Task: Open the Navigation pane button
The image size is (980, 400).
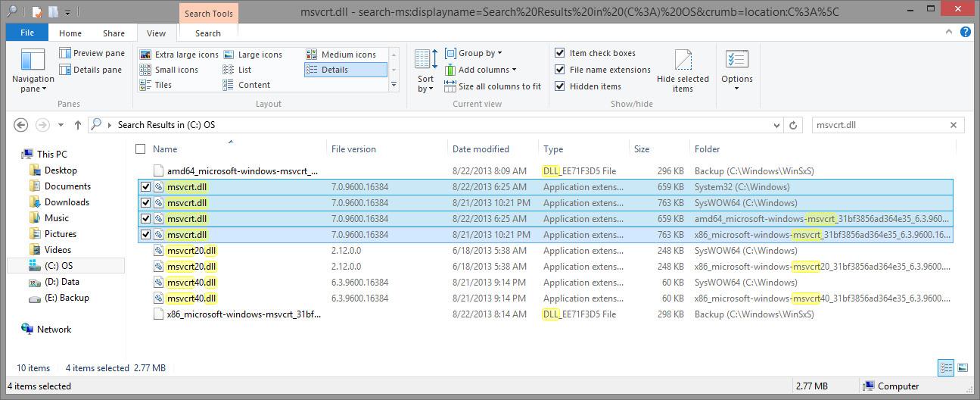Action: tap(33, 70)
